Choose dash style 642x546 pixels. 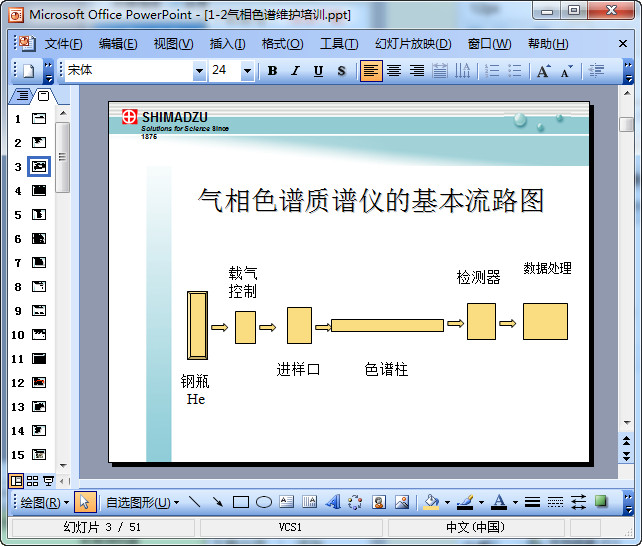point(555,502)
